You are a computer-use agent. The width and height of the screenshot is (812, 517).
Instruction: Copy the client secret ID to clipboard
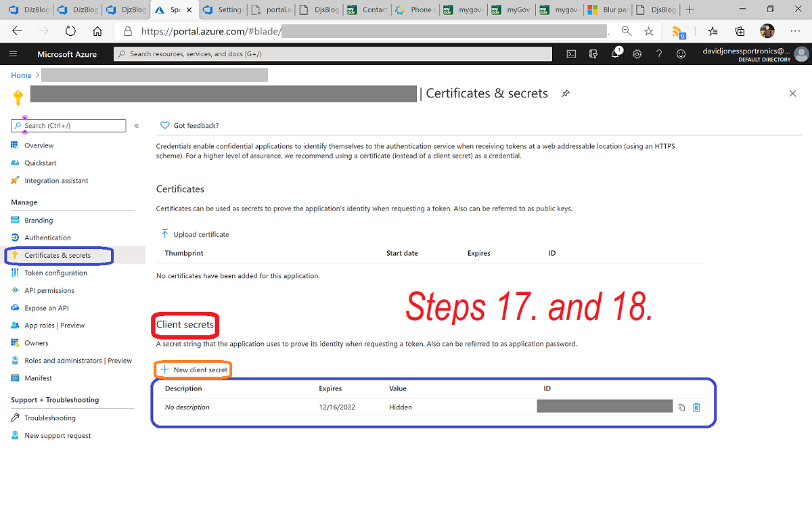(x=681, y=407)
